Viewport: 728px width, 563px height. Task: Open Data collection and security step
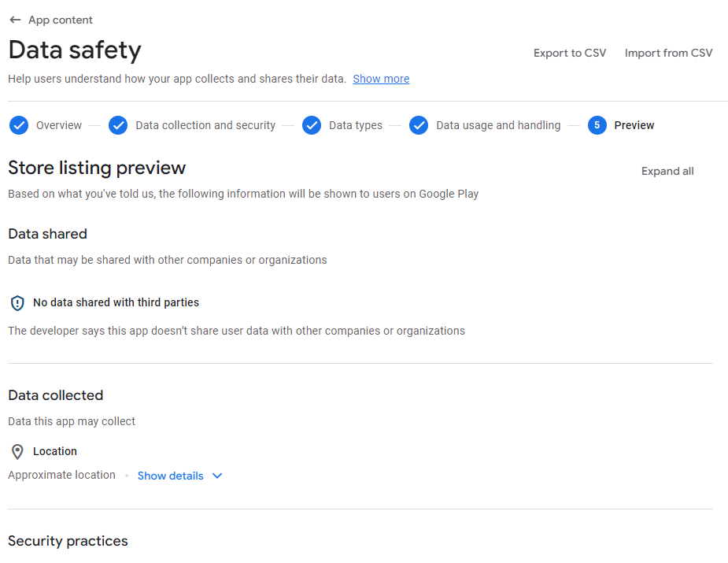click(x=205, y=125)
